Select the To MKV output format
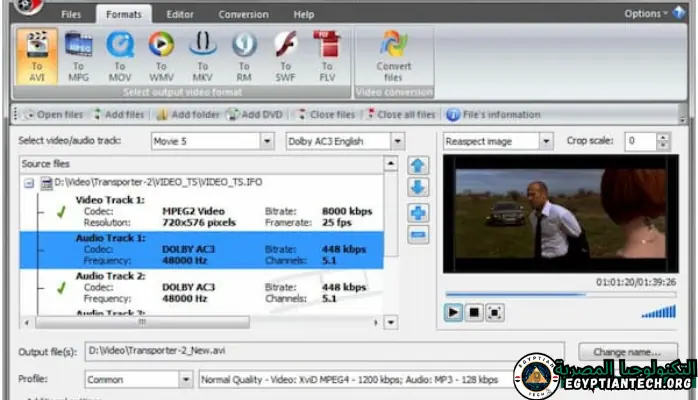This screenshot has height=400, width=698. (x=203, y=56)
